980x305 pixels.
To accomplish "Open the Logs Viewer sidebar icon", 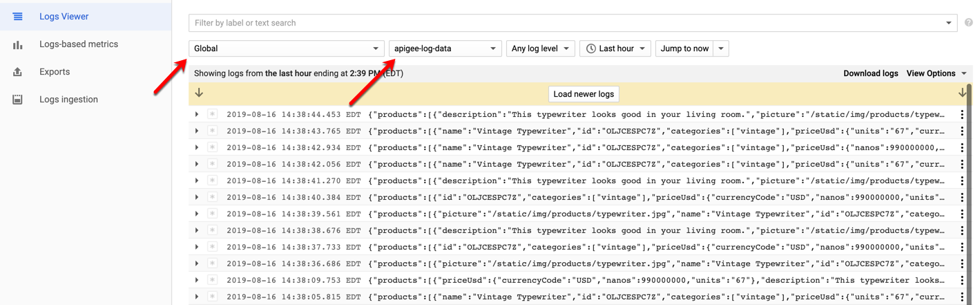I will coord(18,16).
